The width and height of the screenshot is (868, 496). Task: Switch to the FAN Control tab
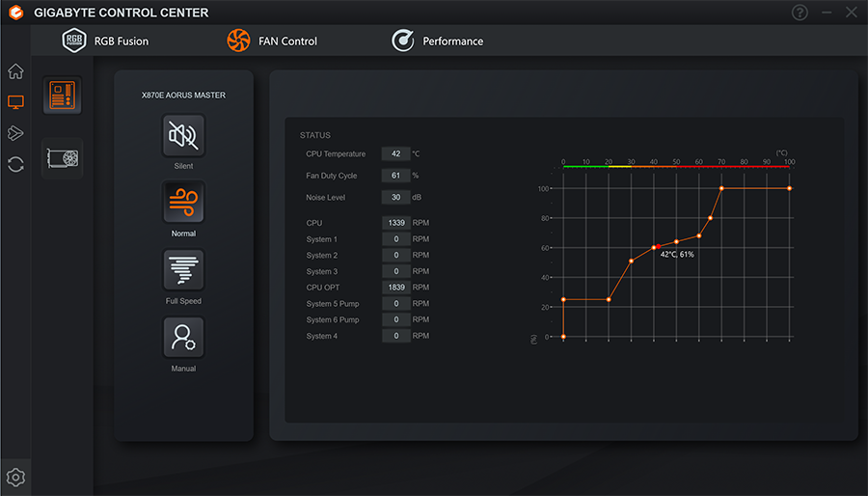coord(272,41)
